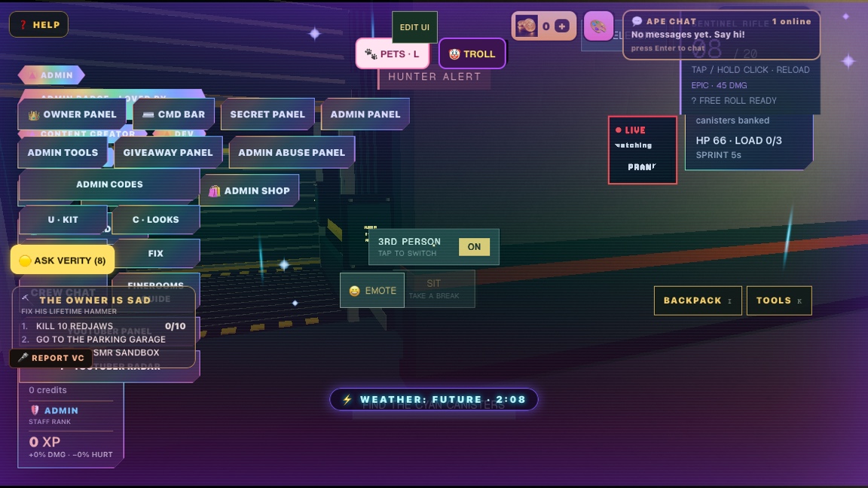Open the paint palette button
868x488 pixels.
(x=598, y=26)
